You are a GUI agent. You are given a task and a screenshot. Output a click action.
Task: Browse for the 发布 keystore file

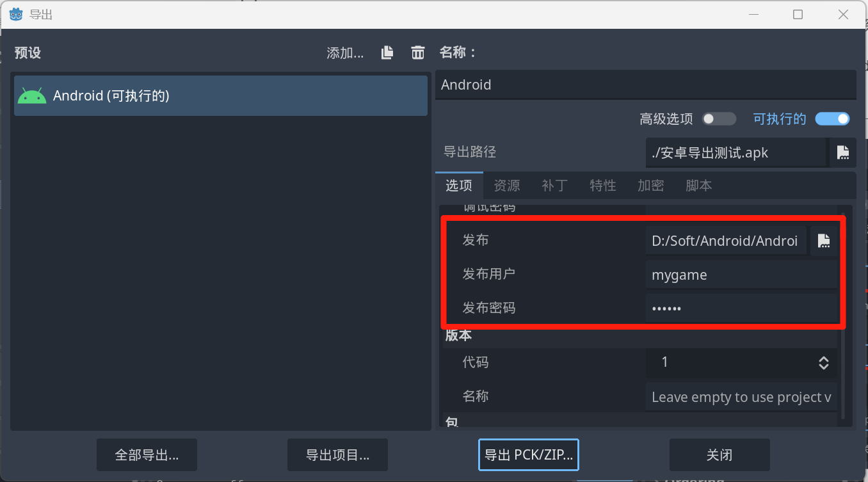(824, 241)
